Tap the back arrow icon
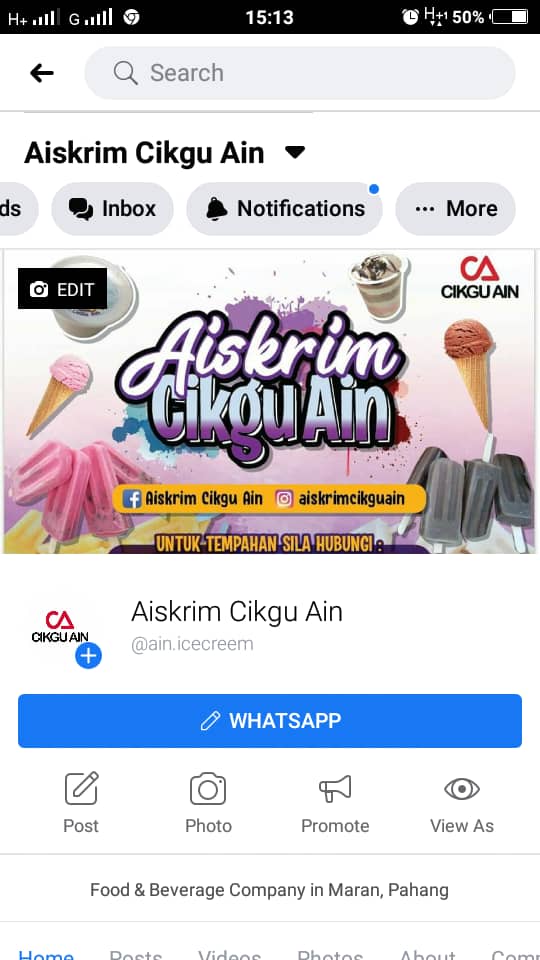The image size is (540, 960). tap(42, 73)
